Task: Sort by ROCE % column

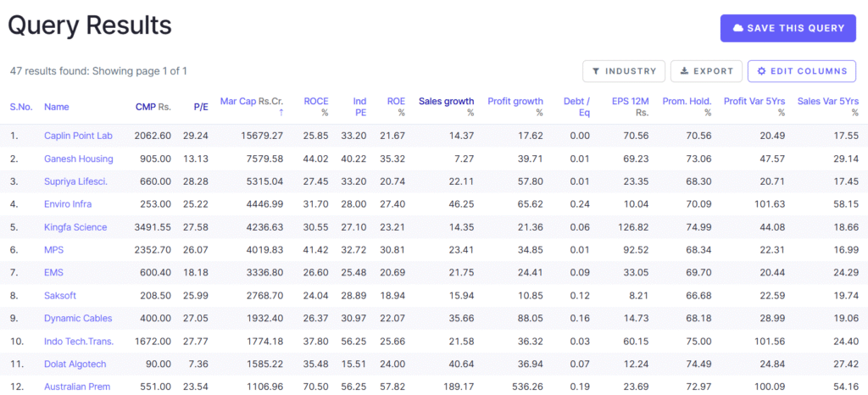Action: [x=316, y=107]
